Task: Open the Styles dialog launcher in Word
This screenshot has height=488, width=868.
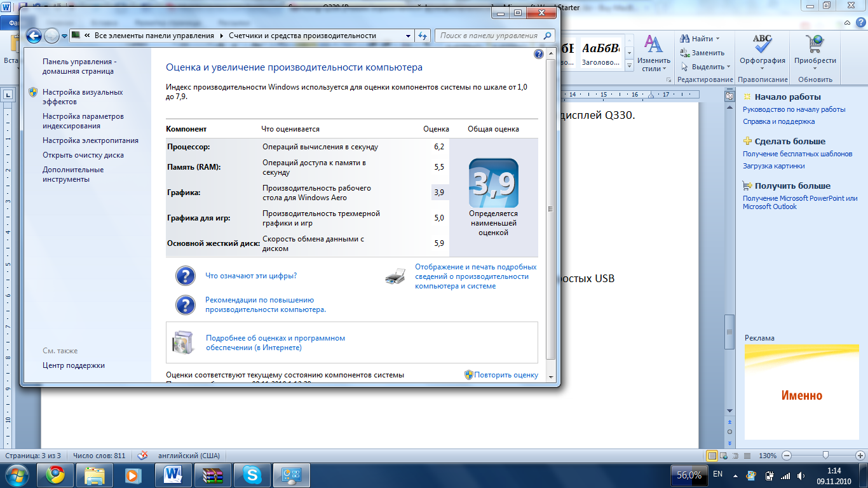Action: [x=668, y=79]
